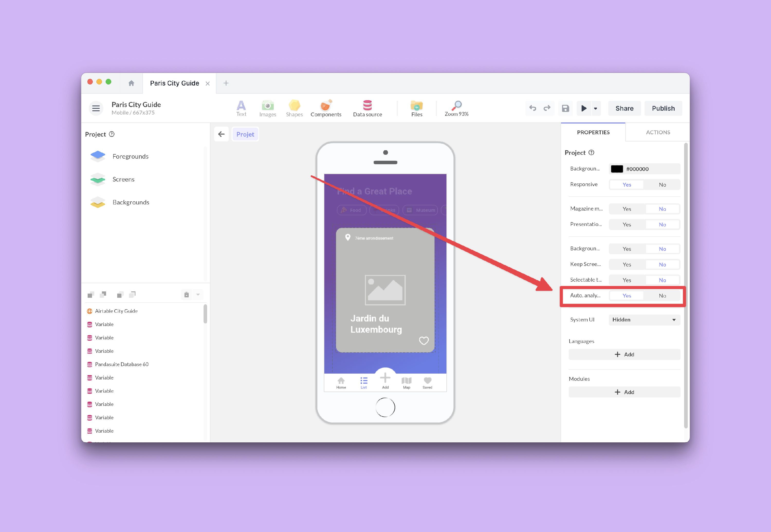Set Responsive to No
Screen dimensions: 771x532
tap(662, 185)
